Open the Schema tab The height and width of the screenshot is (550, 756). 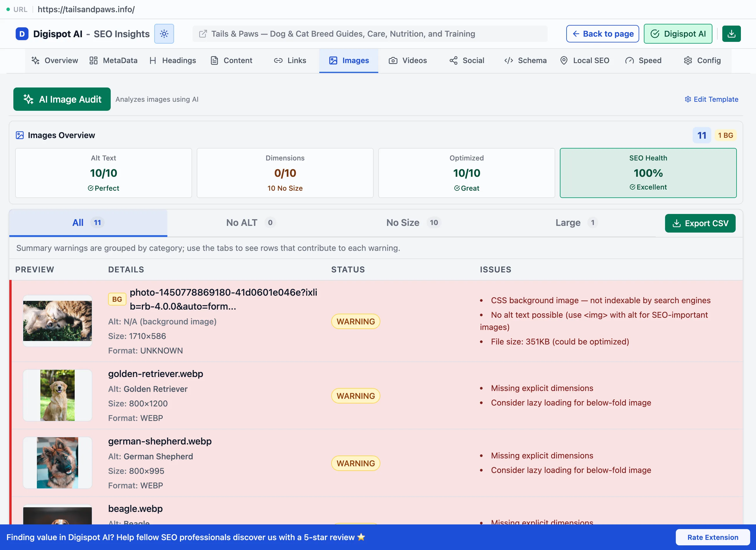[x=525, y=60]
